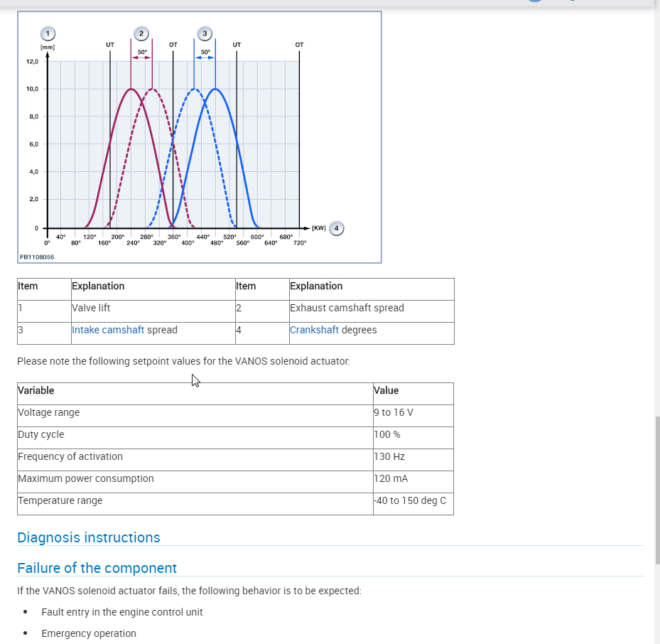
Task: Click the Failure of the component heading
Action: tap(97, 568)
